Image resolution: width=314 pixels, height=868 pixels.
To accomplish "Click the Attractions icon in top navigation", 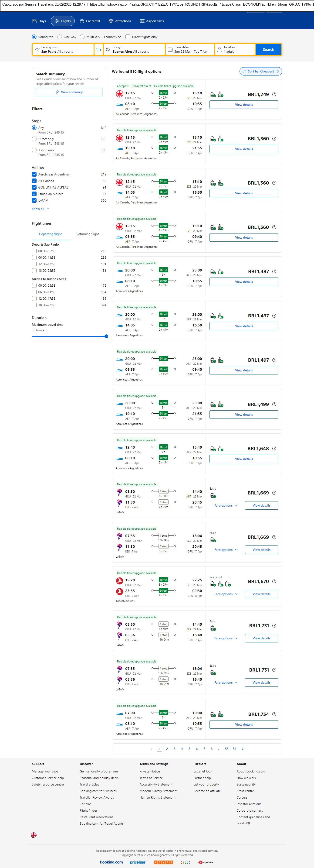I will tap(111, 21).
